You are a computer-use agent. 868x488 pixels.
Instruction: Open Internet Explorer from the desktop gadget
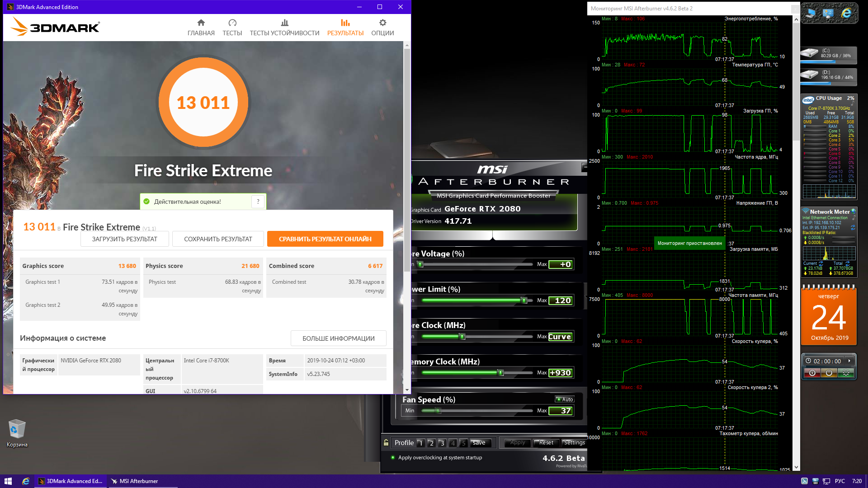point(846,14)
